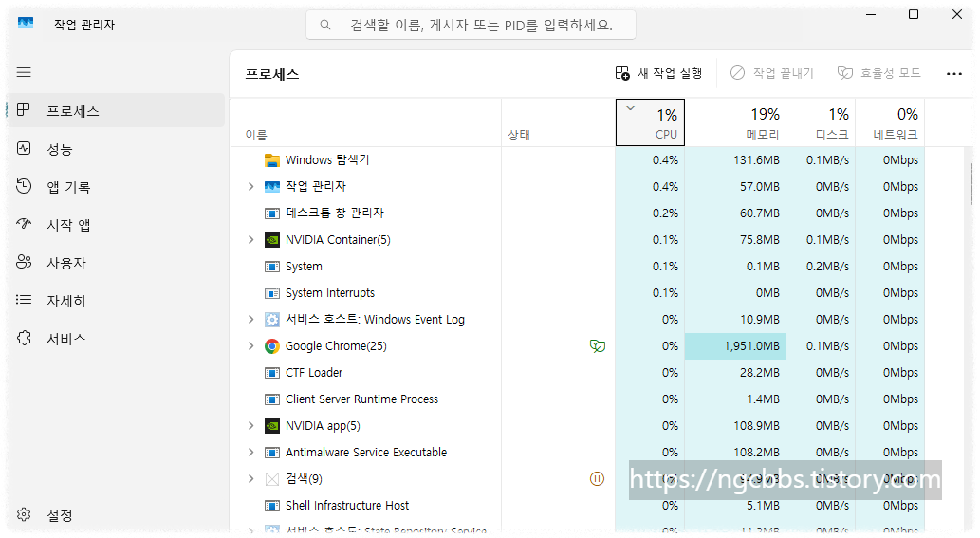The height and width of the screenshot is (538, 980).
Task: Click the CTF Loader process icon
Action: 272,373
